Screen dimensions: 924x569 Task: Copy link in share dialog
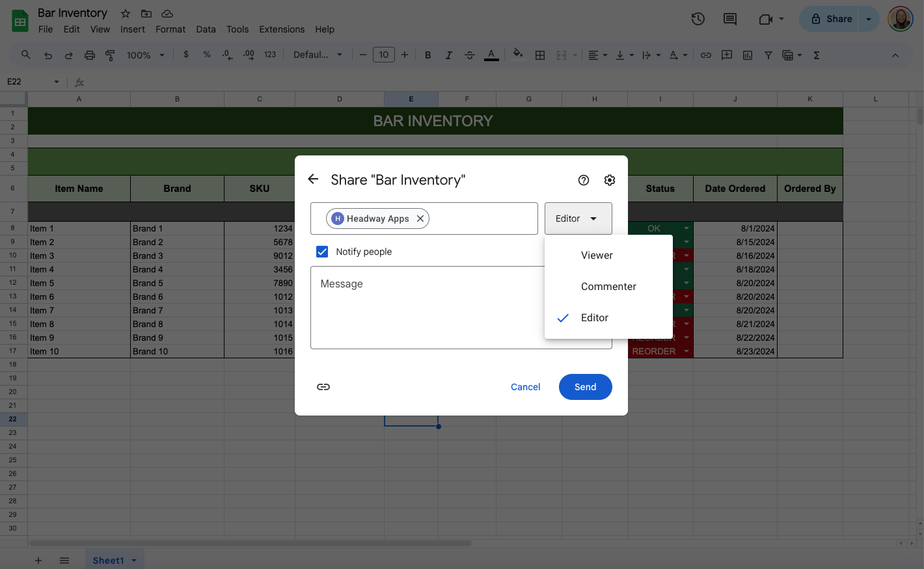[x=323, y=387]
